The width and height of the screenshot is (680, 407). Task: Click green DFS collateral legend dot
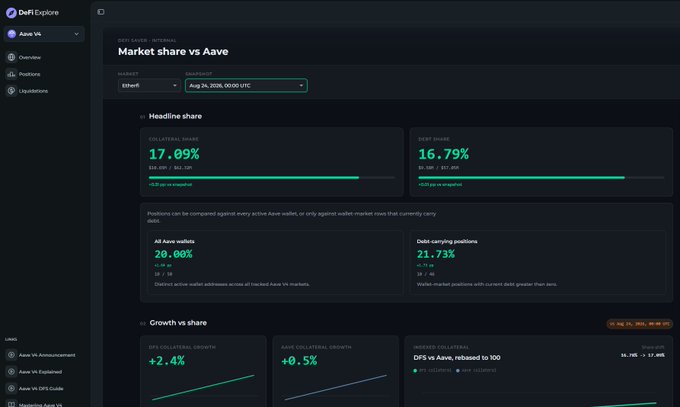click(415, 371)
